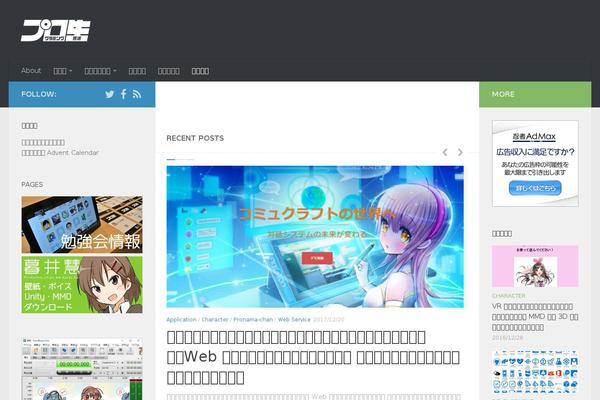Click the 2017/12/20 post date text

tap(328, 320)
